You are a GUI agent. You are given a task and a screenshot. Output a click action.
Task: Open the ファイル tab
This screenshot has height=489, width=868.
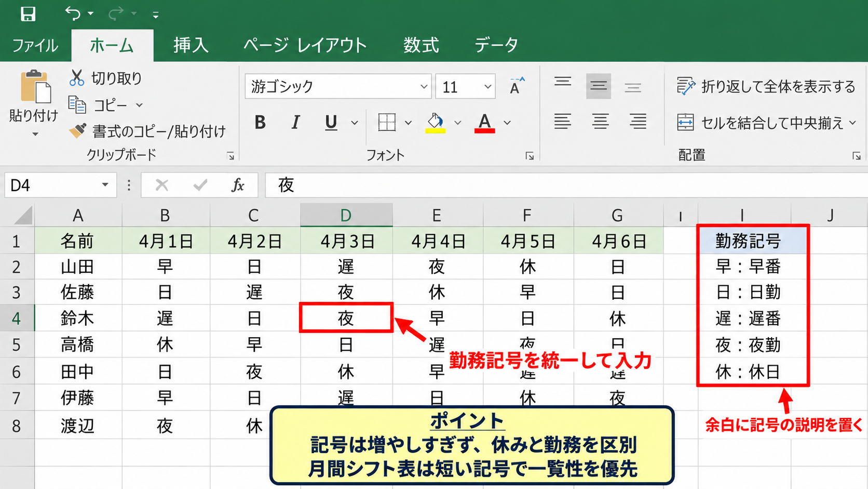(x=35, y=45)
